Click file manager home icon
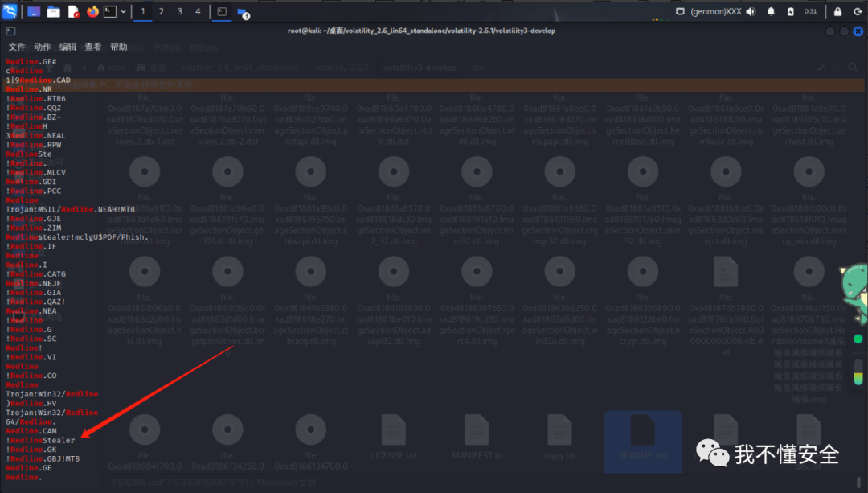The image size is (868, 493). tap(68, 68)
